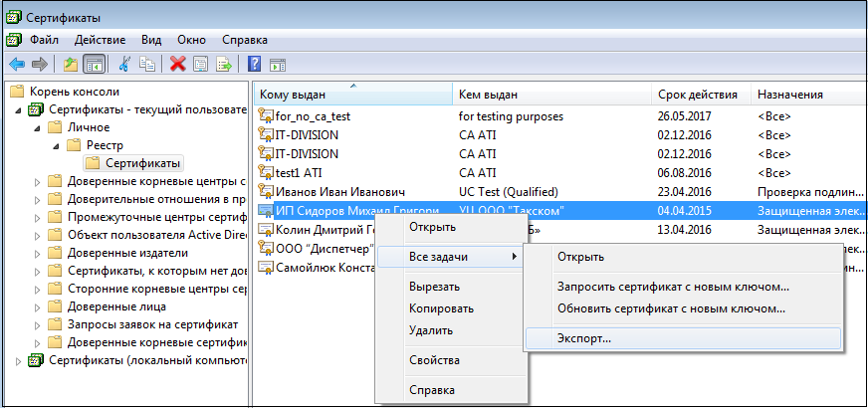Choose Экспорт... from the submenu
868x408 pixels.
point(584,337)
